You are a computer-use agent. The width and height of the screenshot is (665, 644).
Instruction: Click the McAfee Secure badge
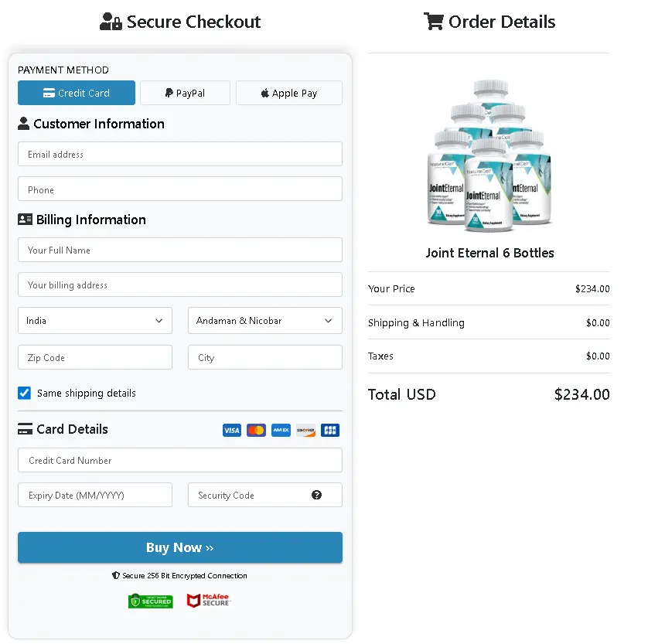pyautogui.click(x=208, y=601)
